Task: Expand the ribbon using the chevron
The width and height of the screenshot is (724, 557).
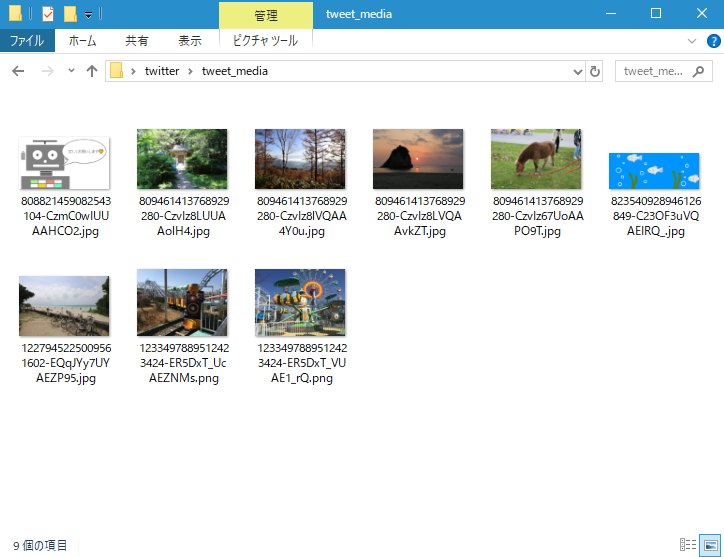Action: (692, 41)
